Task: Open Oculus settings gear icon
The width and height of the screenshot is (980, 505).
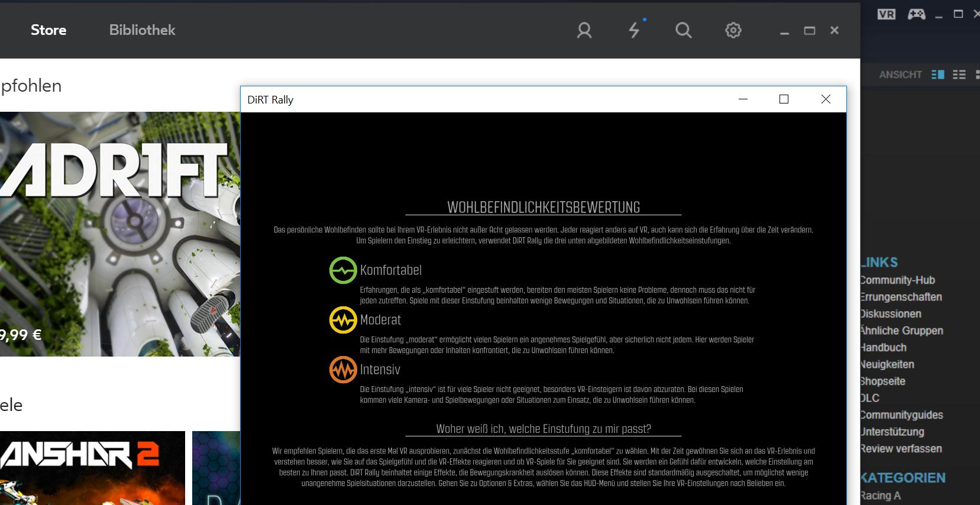Action: point(733,30)
